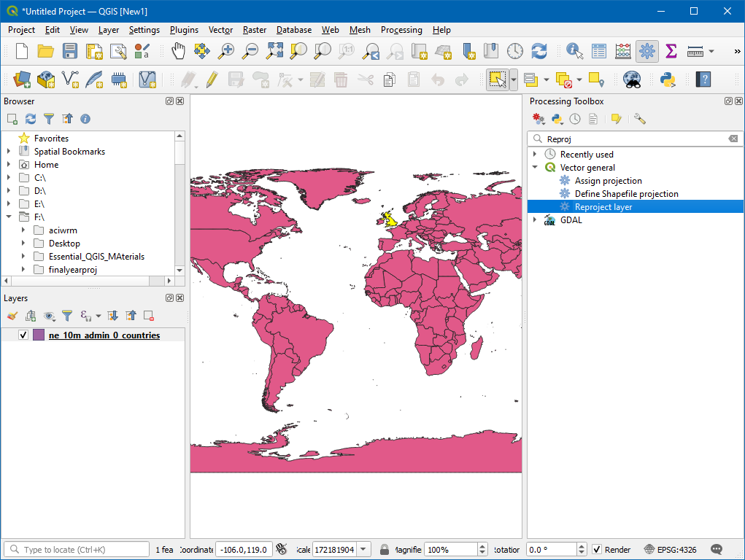Select the Reproject layer algorithm
This screenshot has width=745, height=560.
pos(603,207)
